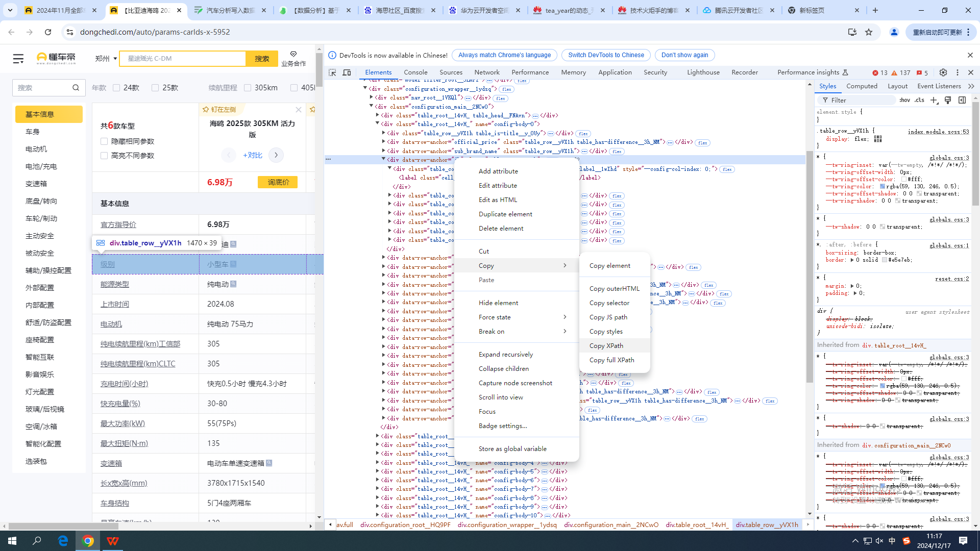Toggle the device toolbar icon
The height and width of the screenshot is (551, 980).
[x=347, y=72]
